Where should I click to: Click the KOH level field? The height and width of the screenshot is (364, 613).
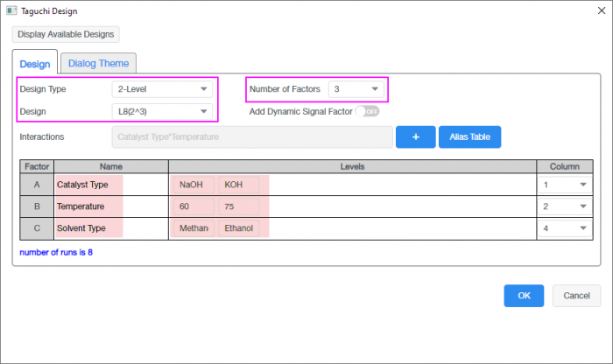(238, 185)
